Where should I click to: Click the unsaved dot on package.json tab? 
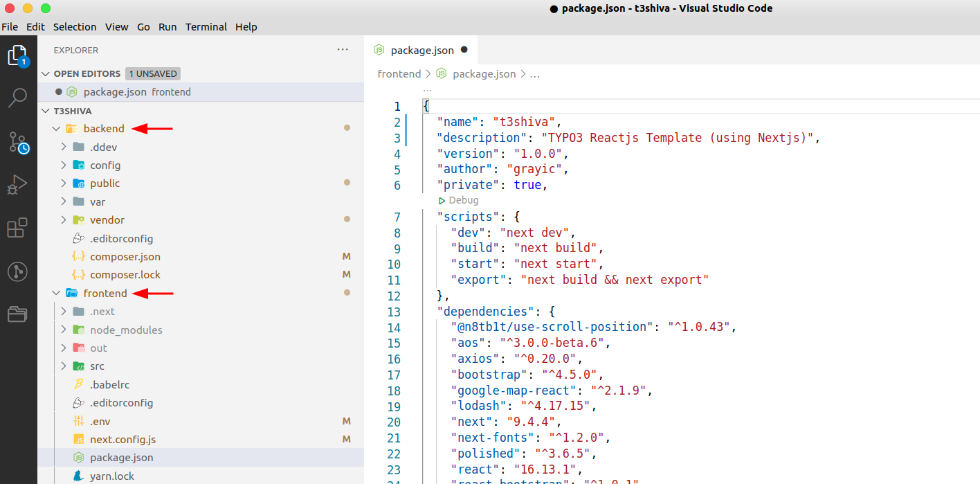point(464,50)
